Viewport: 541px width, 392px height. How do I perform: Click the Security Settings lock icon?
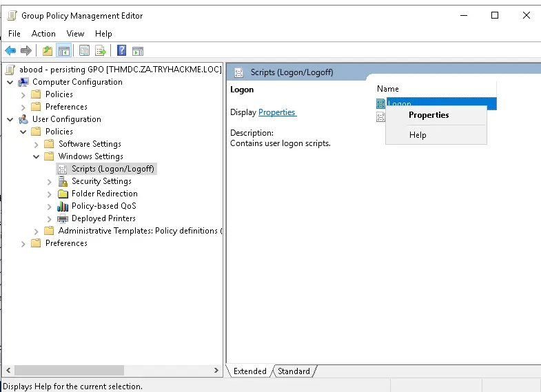point(63,181)
